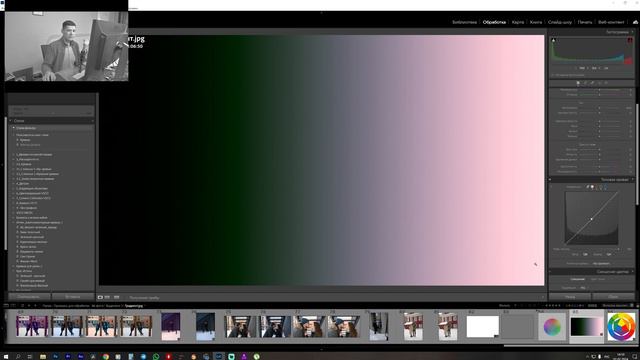Open Grid view from filmstrip bar
Screen dimensions: 640x360
tap(22, 305)
